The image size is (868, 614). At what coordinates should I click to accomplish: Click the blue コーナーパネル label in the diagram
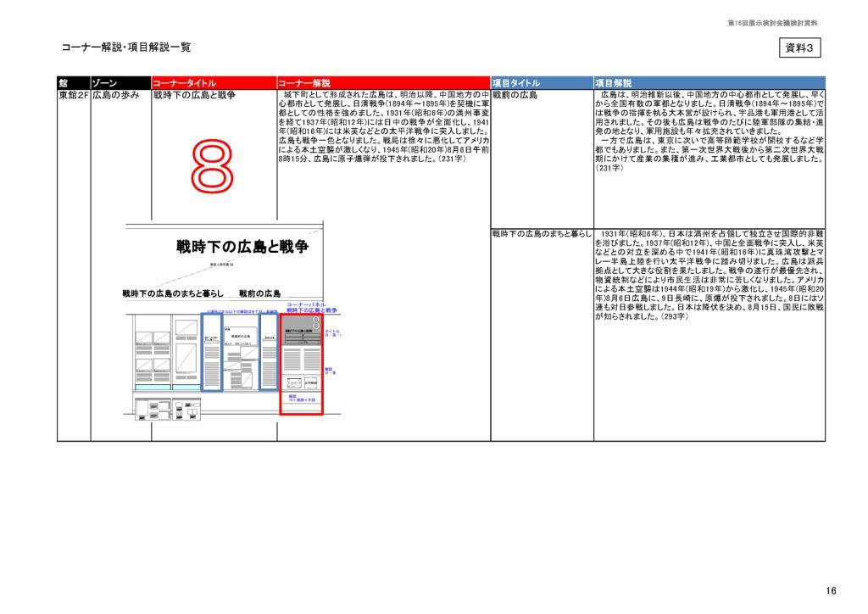(306, 304)
